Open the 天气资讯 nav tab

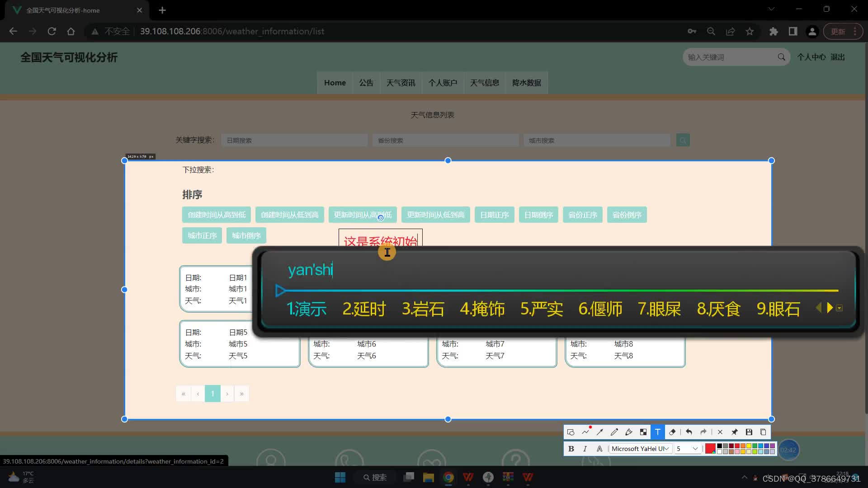[401, 83]
